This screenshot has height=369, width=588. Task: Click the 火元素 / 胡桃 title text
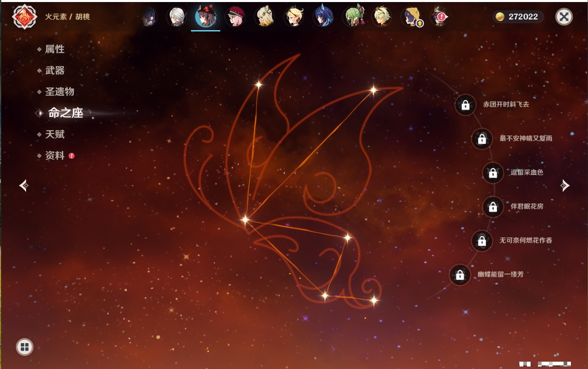pos(68,17)
